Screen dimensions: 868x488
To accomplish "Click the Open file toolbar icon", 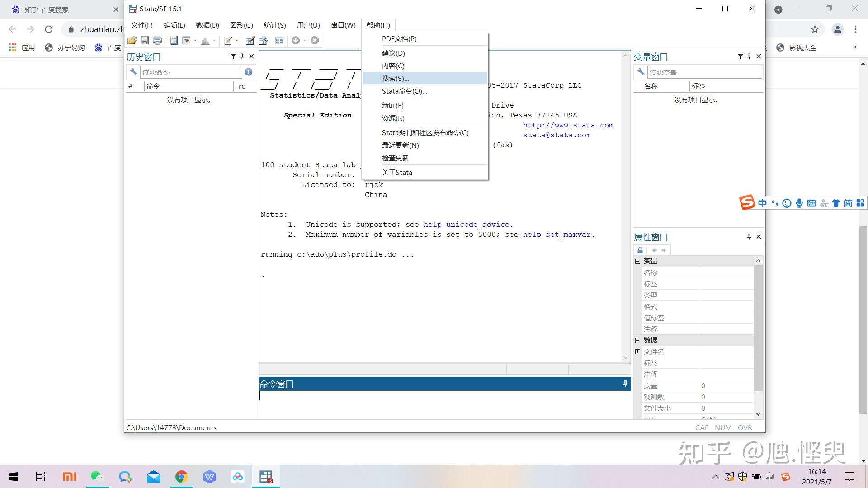I will point(132,41).
